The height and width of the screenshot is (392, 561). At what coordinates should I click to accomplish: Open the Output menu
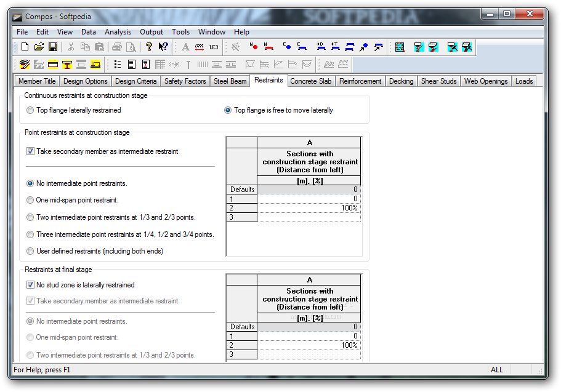coord(151,32)
